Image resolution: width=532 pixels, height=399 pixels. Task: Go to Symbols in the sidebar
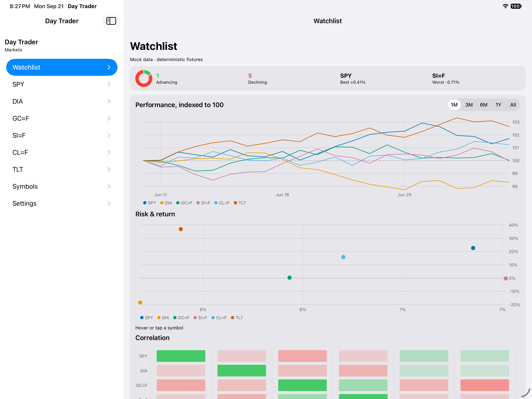pyautogui.click(x=62, y=186)
